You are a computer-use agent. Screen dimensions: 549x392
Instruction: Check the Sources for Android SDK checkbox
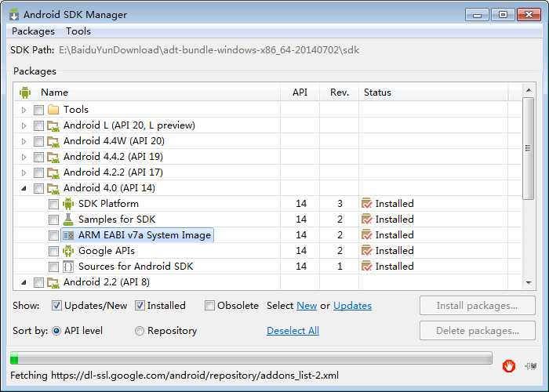(53, 267)
